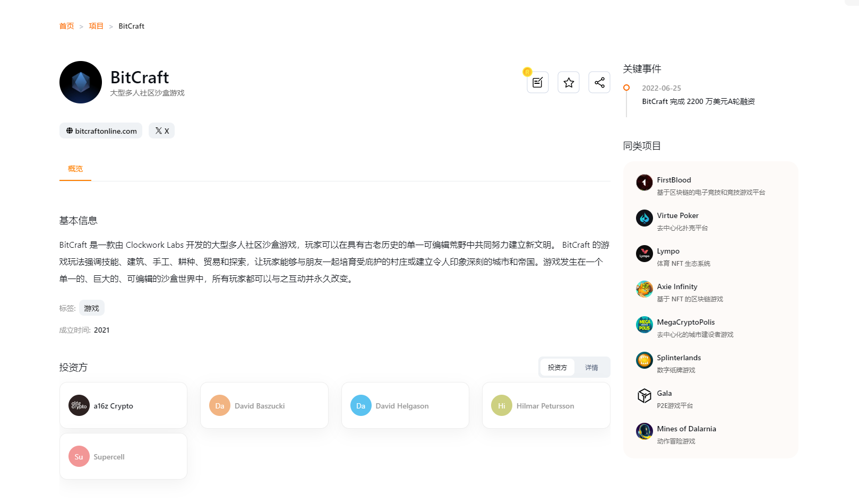Click P2E游戏平台 description
859x504 pixels.
(x=675, y=406)
